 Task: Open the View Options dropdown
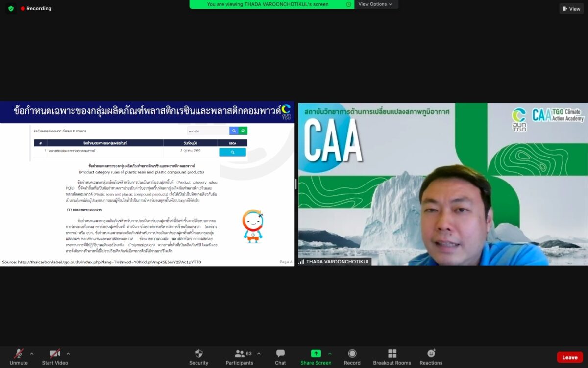pyautogui.click(x=375, y=4)
